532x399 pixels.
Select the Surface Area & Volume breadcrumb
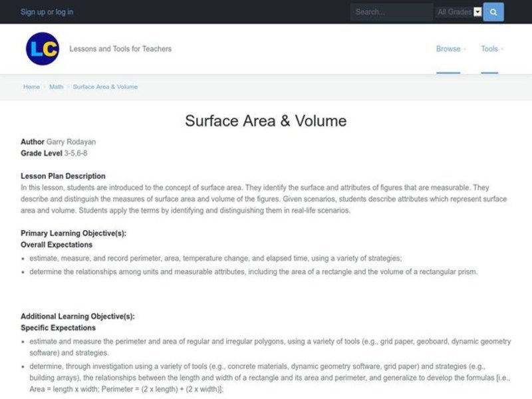tap(105, 86)
